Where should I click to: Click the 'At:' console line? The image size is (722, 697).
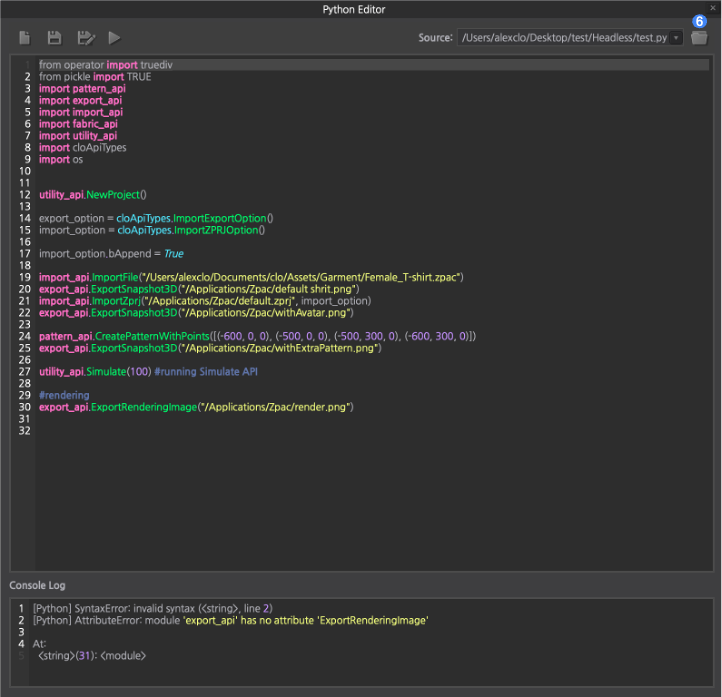click(39, 644)
